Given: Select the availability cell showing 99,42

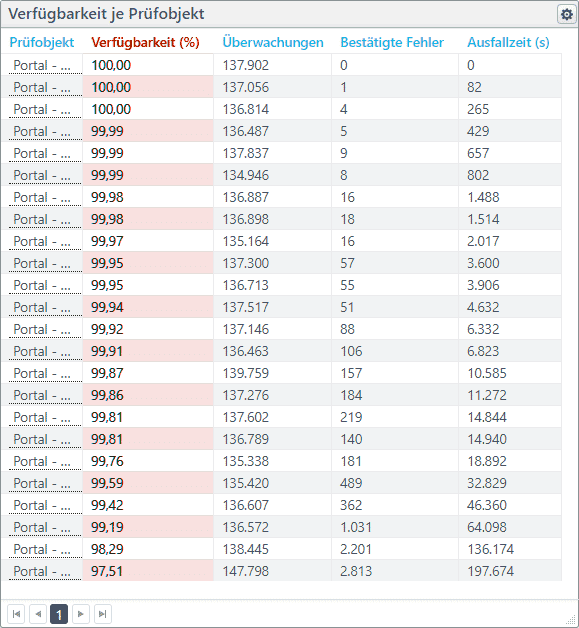Looking at the screenshot, I should tap(148, 505).
